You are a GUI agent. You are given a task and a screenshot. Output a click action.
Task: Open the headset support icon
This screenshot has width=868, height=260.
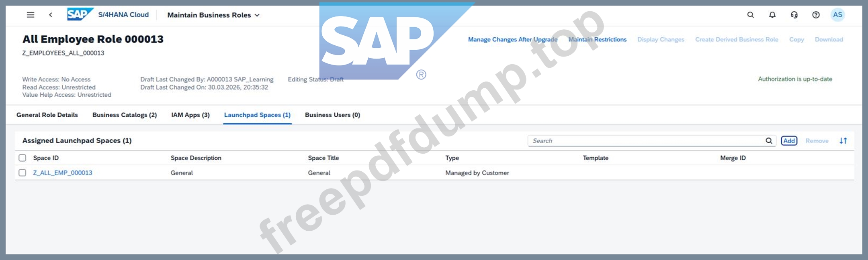[x=794, y=15]
